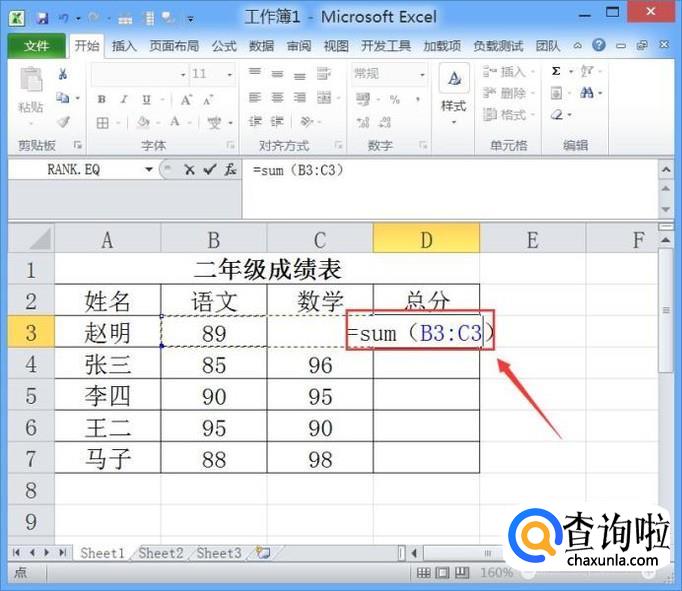682x591 pixels.
Task: Click the Copy icon in clipboard group
Action: click(63, 98)
